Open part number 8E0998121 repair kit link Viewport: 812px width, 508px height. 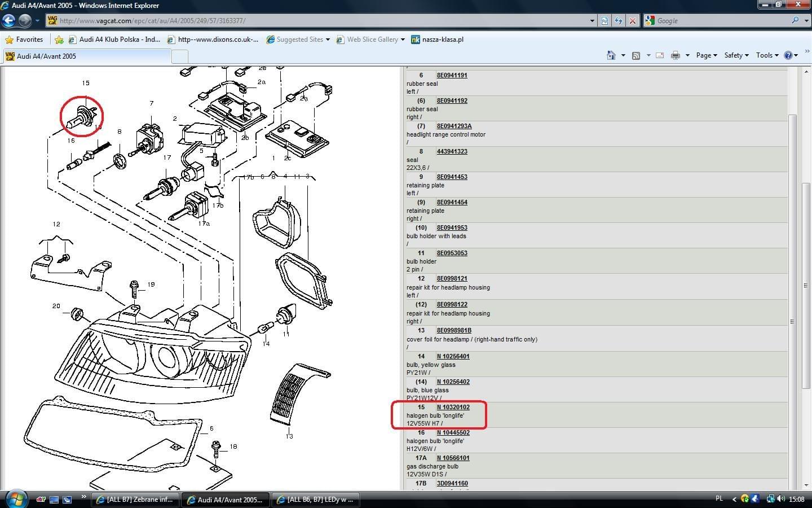click(x=452, y=278)
